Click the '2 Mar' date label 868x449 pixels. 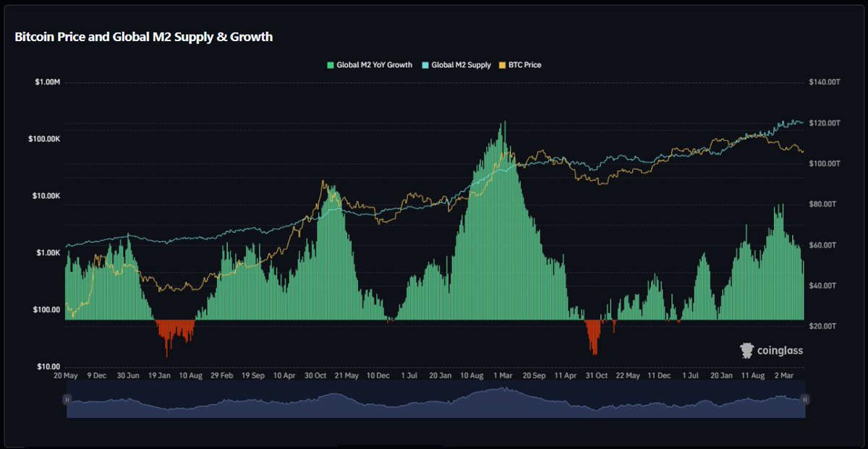coord(783,376)
